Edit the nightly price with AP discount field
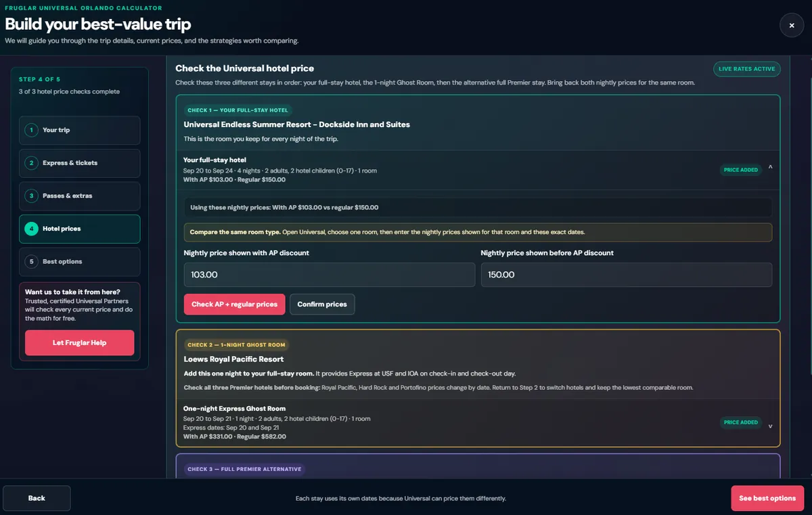Viewport: 812px width, 515px height. click(x=330, y=275)
